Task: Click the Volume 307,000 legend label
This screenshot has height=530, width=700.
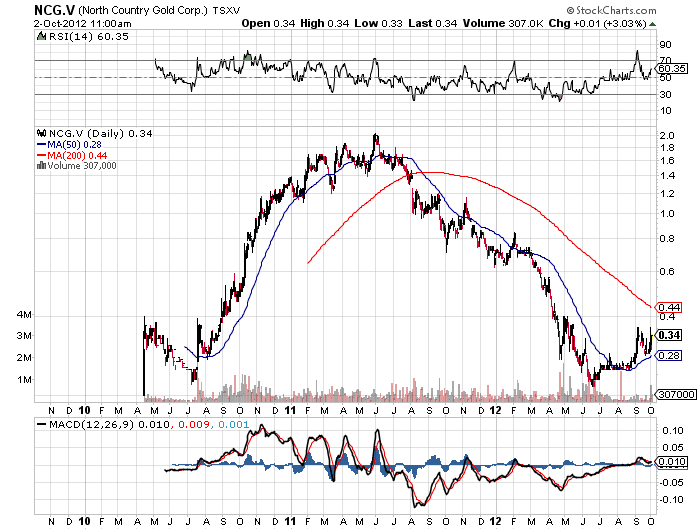Action: (82, 166)
